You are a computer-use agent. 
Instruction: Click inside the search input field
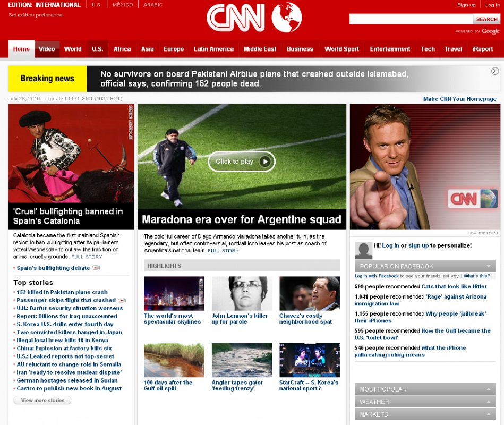[x=409, y=19]
